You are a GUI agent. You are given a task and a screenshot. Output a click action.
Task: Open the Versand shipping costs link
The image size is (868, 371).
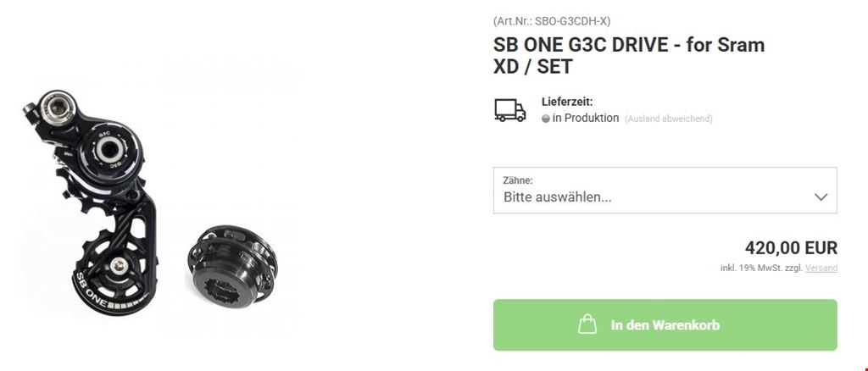click(x=821, y=269)
